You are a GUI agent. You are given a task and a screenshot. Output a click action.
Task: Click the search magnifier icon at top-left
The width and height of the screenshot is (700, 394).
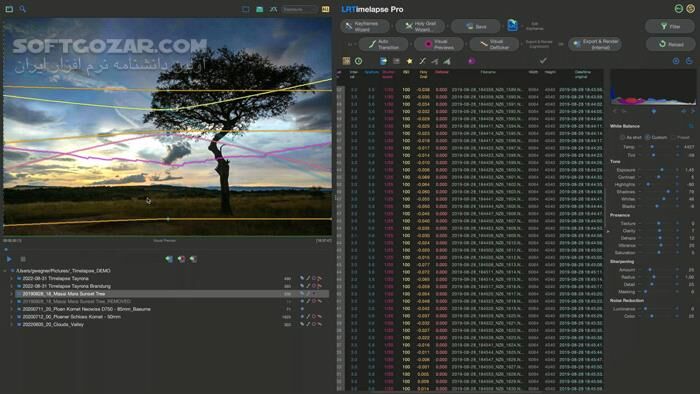tap(22, 9)
